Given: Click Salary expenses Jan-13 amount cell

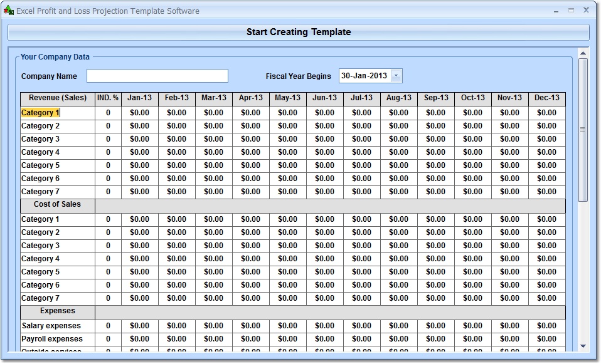Looking at the screenshot, I should tap(139, 326).
